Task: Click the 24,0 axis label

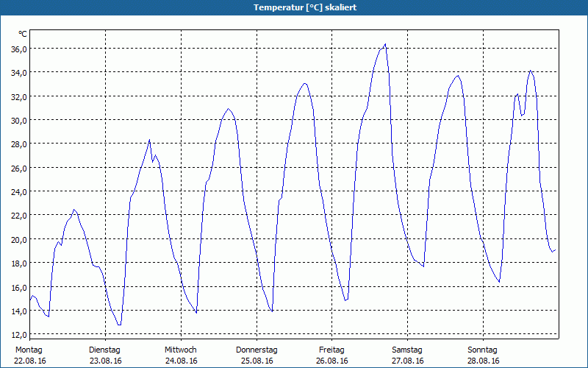Action: [19, 192]
